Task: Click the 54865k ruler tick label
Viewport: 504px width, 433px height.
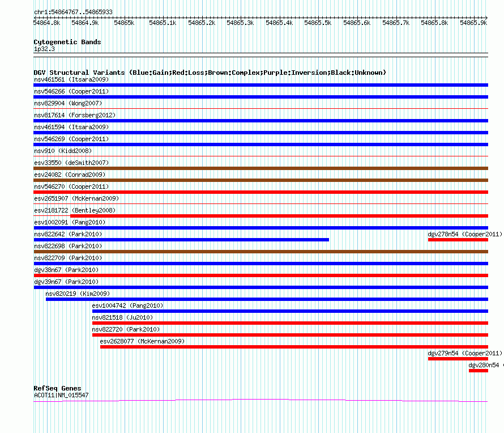Action: point(124,23)
